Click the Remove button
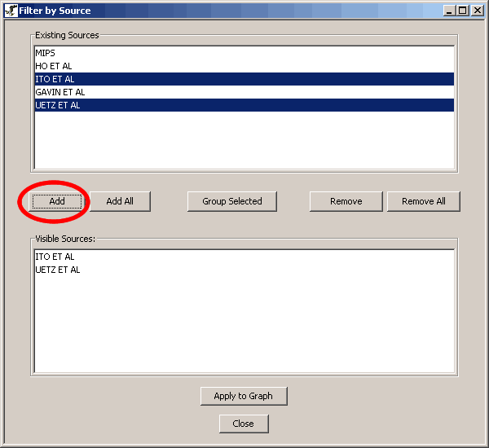Viewport: 489px width, 448px height. (346, 201)
